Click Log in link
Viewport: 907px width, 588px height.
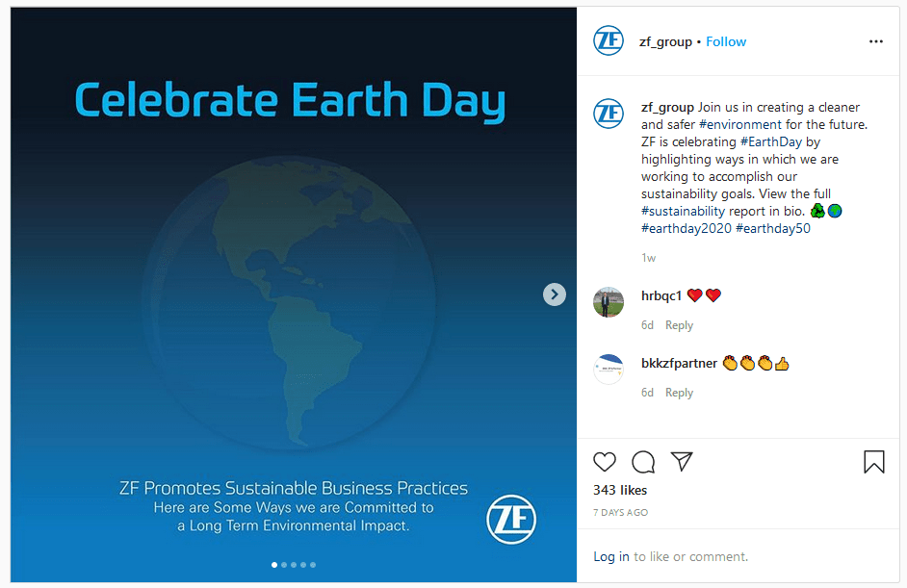[x=610, y=556]
